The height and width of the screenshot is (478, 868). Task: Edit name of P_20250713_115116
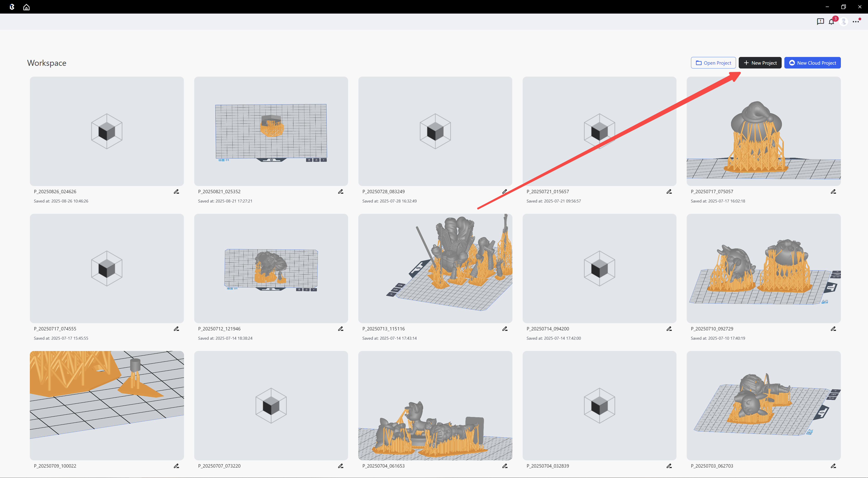505,329
